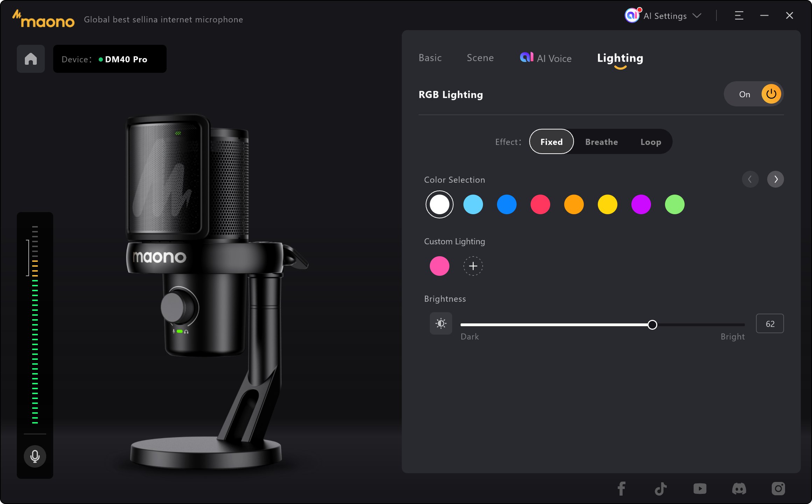812x504 pixels.
Task: Choose the purple color swatch
Action: point(641,204)
